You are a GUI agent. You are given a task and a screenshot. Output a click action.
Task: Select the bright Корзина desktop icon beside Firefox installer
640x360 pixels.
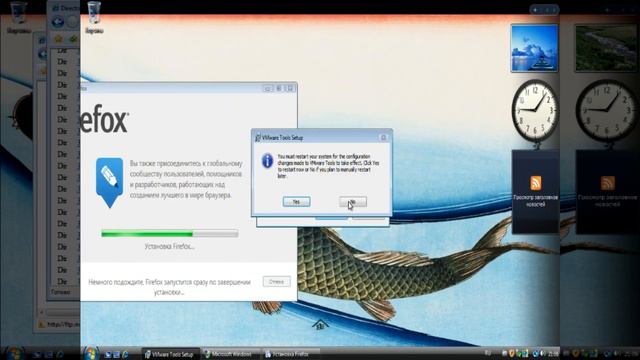click(x=94, y=18)
